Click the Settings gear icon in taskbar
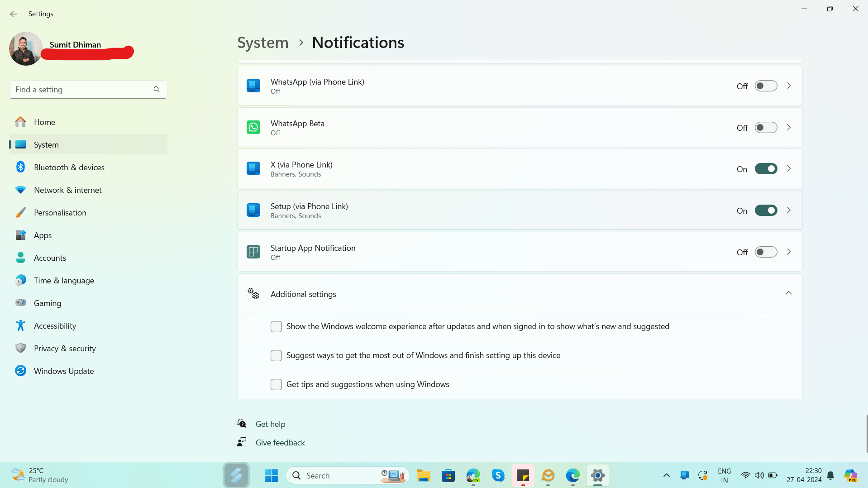The width and height of the screenshot is (868, 488). point(598,475)
